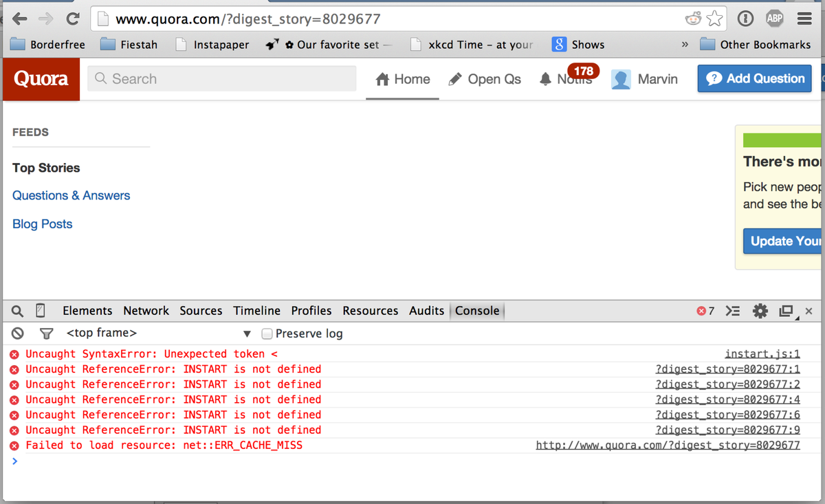Click the ERR_CACHE_MISS error message
The image size is (825, 504).
click(164, 445)
